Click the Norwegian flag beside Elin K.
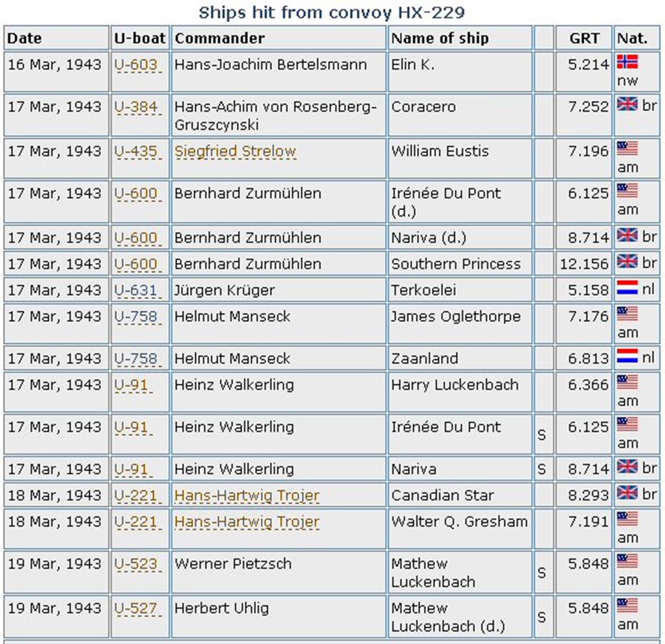Image resolution: width=665 pixels, height=644 pixels. 627,62
